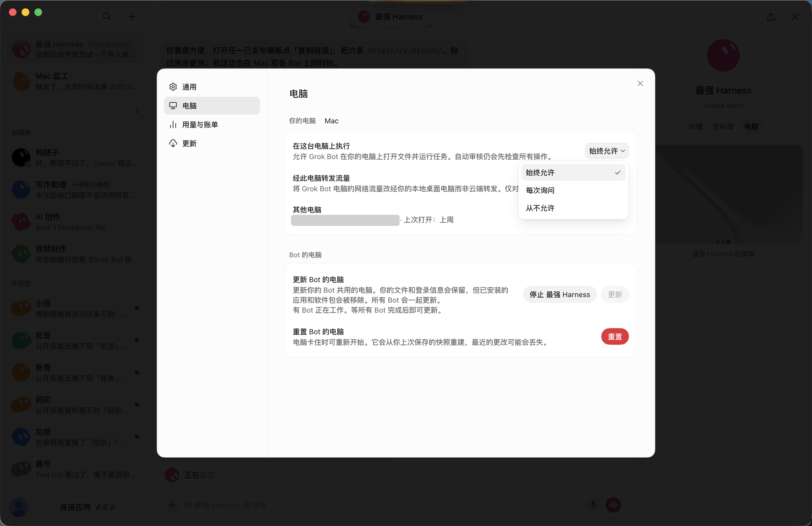Open the 拾纸 chat
Screen dimensions: 812x526
[75, 436]
